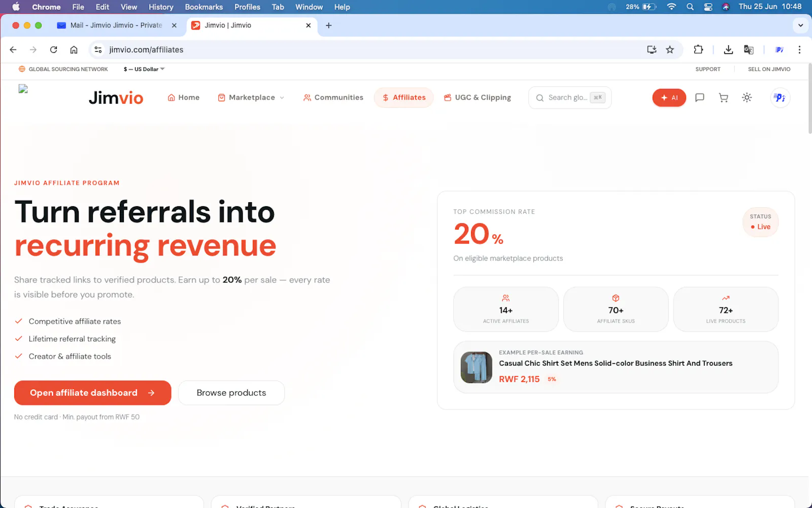Image resolution: width=812 pixels, height=508 pixels.
Task: Open a new Chrome tab
Action: pyautogui.click(x=329, y=25)
